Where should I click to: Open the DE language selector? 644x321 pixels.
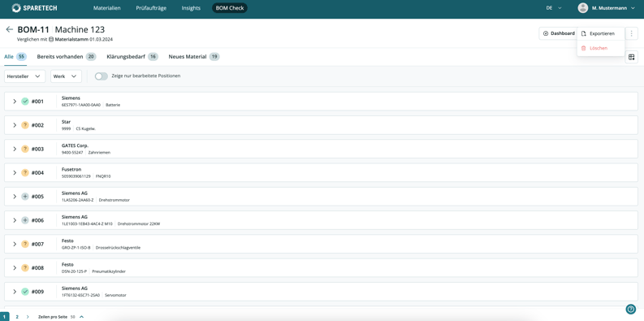tap(553, 8)
